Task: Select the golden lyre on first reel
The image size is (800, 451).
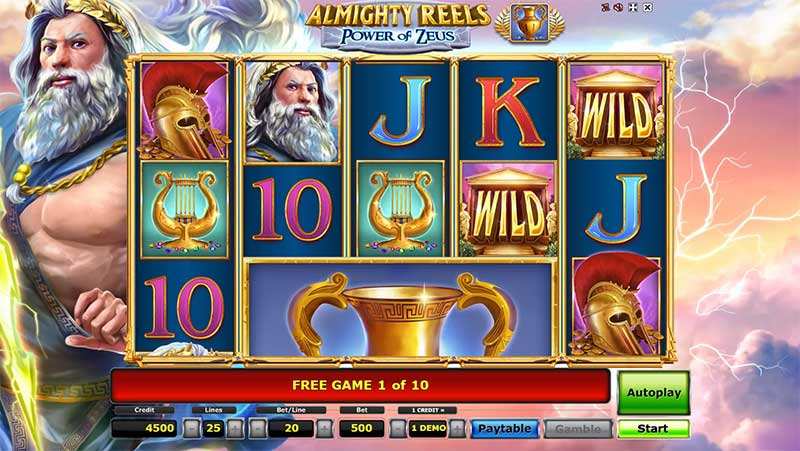Action: (185, 210)
